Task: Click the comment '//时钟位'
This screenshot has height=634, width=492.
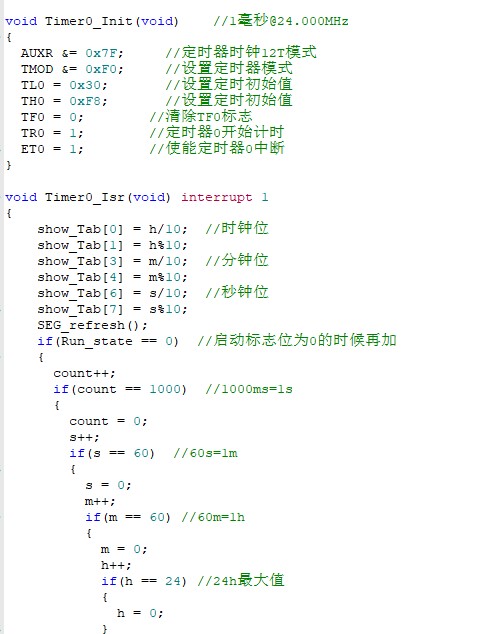Action: pyautogui.click(x=237, y=228)
